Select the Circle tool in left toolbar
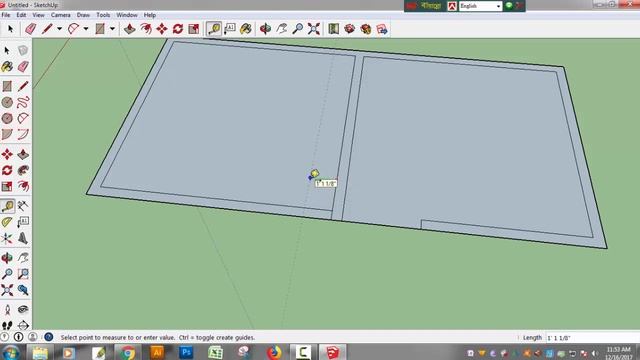This screenshot has width=640, height=360. pyautogui.click(x=7, y=102)
